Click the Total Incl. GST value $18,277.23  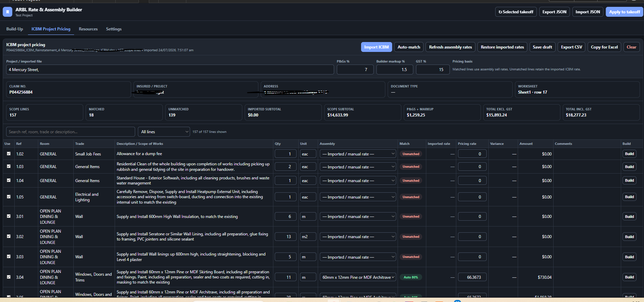click(x=576, y=115)
